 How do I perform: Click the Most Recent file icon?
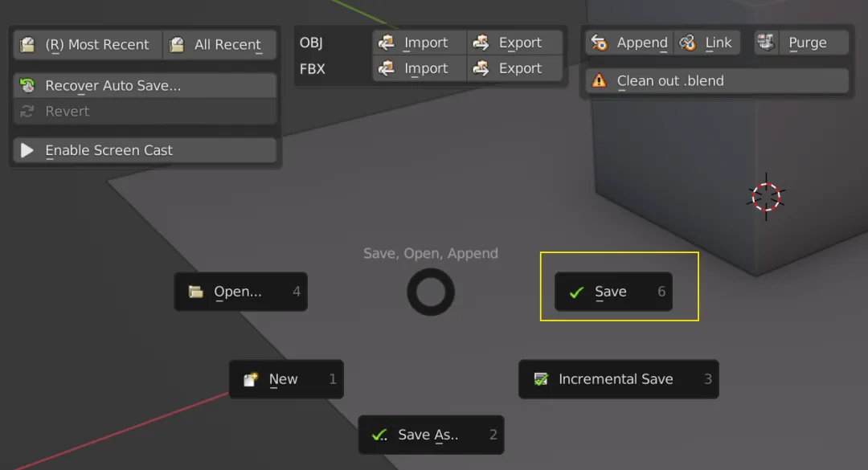point(27,44)
